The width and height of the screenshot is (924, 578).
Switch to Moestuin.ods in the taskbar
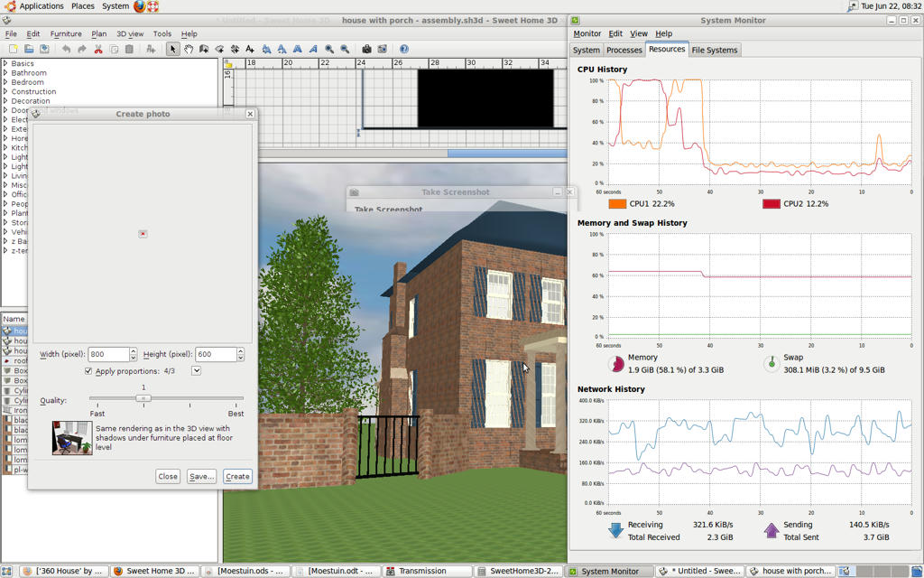pos(246,571)
